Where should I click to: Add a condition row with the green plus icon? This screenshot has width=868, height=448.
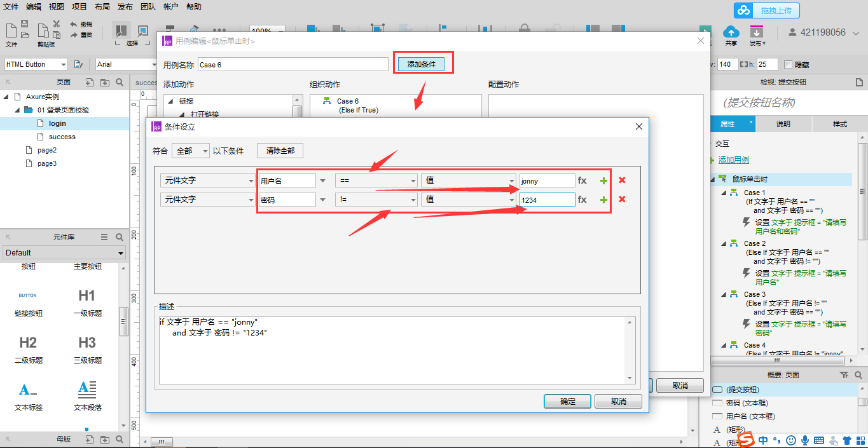[603, 180]
